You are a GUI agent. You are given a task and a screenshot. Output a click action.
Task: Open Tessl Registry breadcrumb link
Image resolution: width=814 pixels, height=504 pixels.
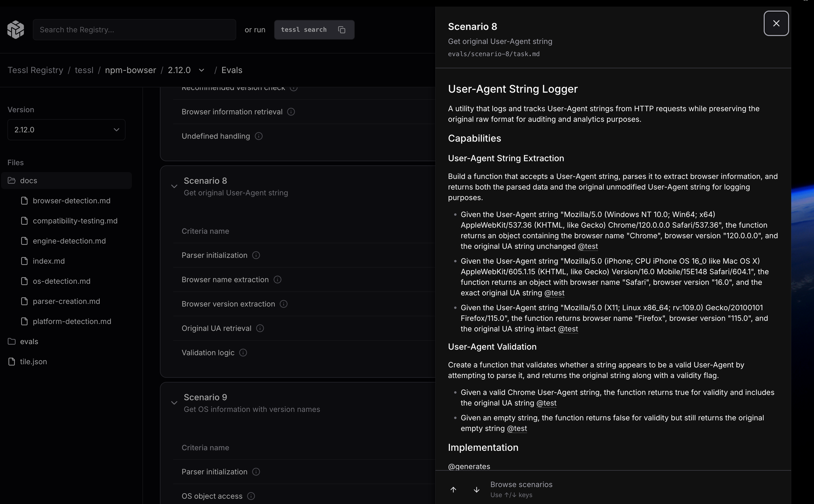(x=35, y=70)
